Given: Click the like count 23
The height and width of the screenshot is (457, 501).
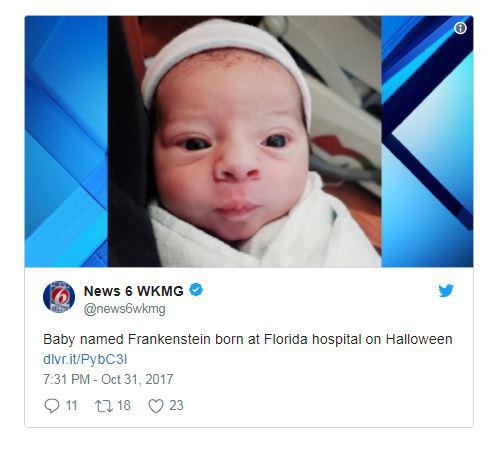Looking at the screenshot, I should pyautogui.click(x=176, y=406).
